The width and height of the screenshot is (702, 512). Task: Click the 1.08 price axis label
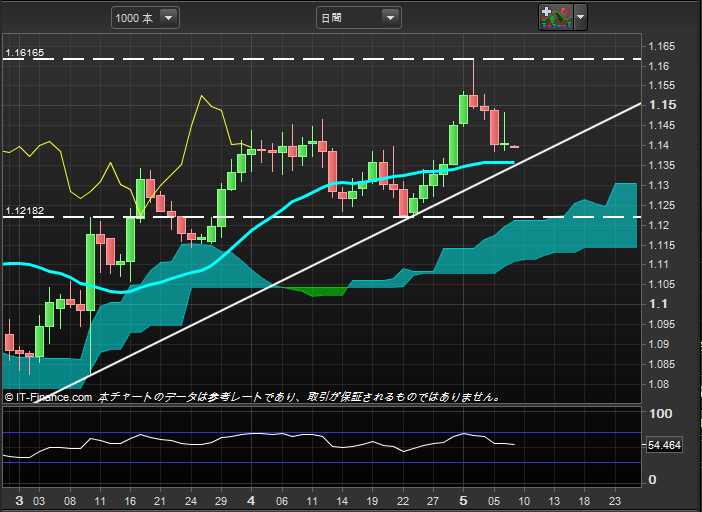[659, 384]
